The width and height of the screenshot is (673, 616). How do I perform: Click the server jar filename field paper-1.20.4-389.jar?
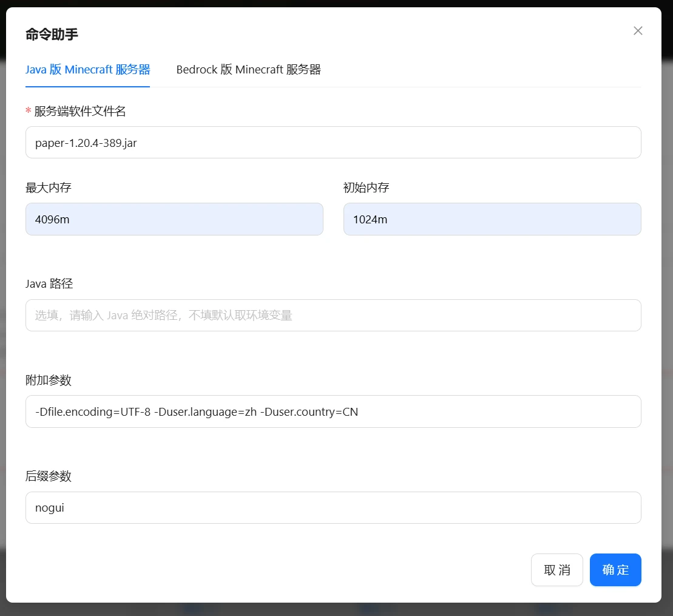click(x=333, y=143)
